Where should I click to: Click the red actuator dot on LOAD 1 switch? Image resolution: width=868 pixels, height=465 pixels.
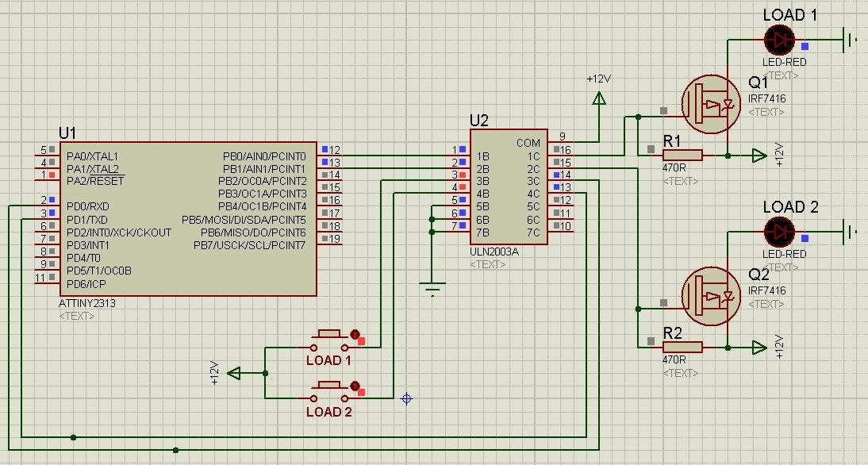click(x=355, y=334)
